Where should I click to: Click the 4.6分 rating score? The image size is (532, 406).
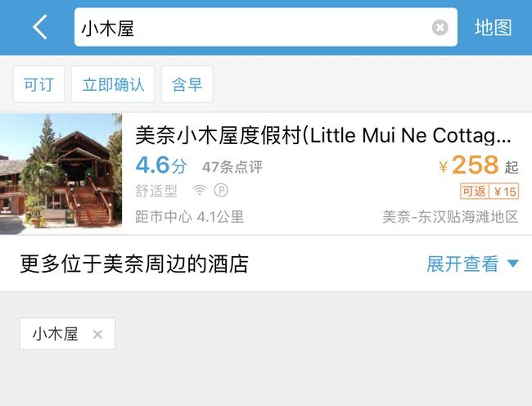click(161, 165)
